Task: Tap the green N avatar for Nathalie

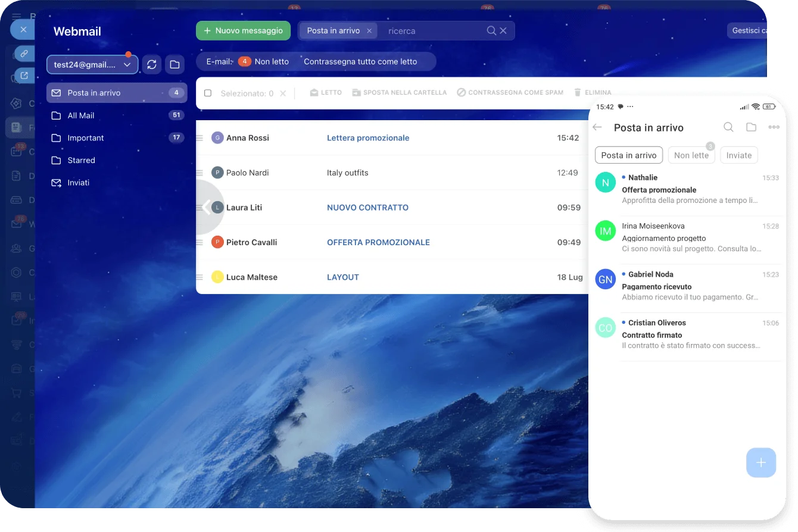Action: point(606,183)
